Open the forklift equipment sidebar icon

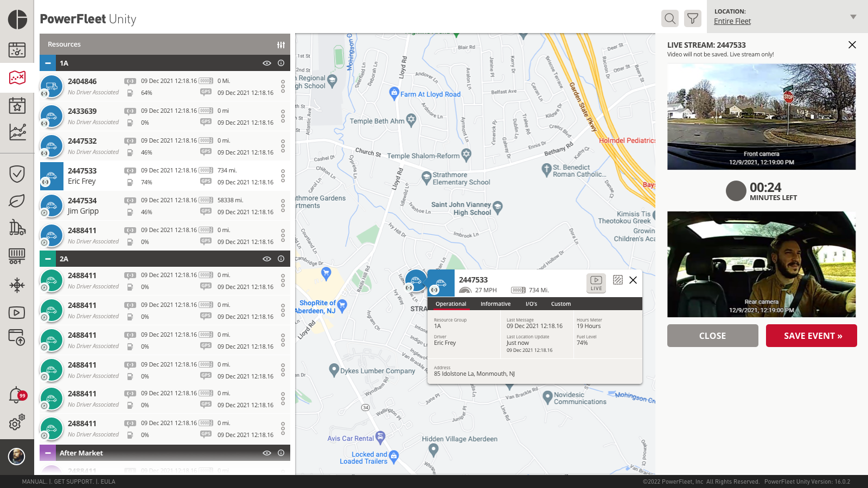point(17,227)
